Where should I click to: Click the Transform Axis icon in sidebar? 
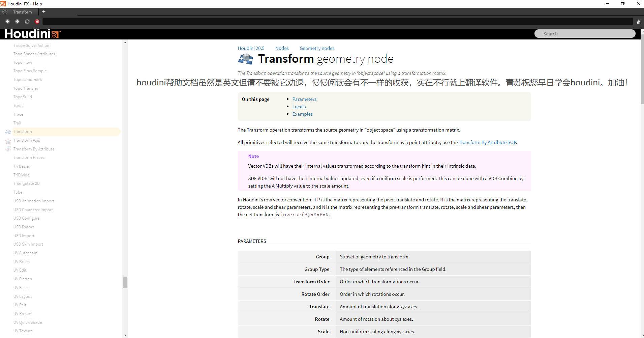8,140
